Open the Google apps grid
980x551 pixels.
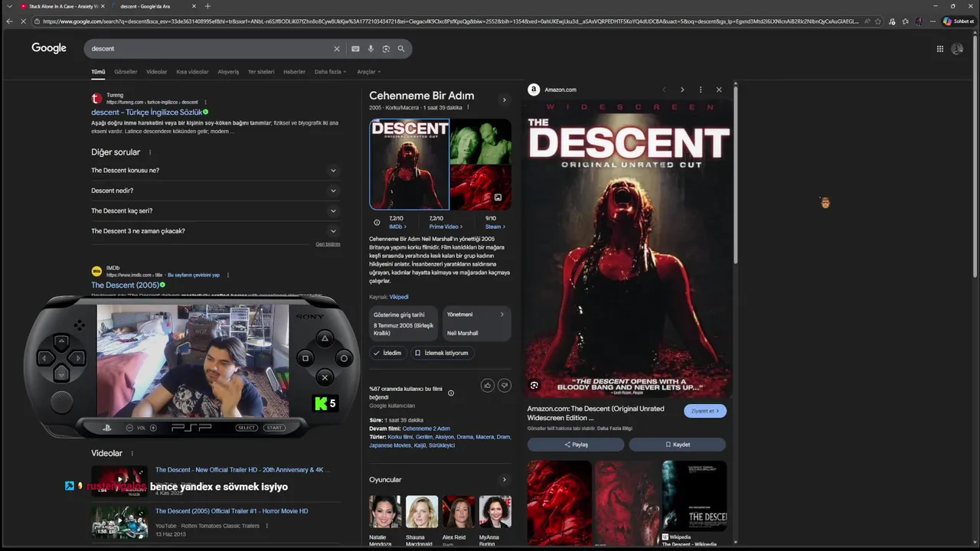click(x=939, y=49)
